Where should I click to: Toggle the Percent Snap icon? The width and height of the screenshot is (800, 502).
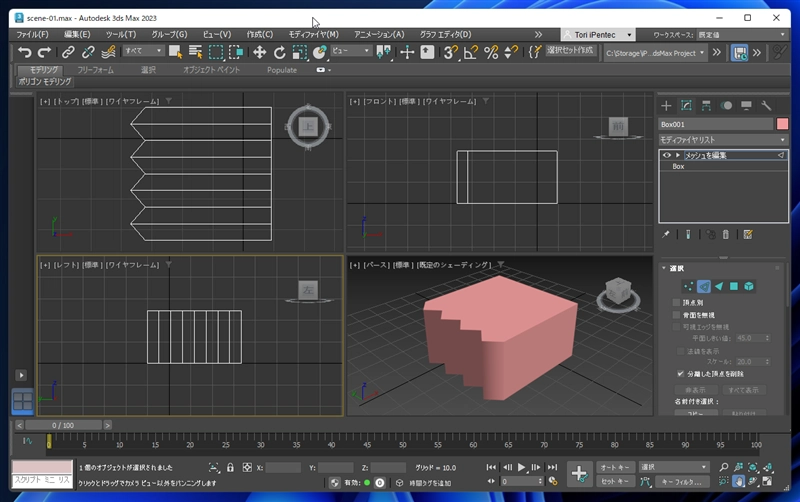[491, 52]
